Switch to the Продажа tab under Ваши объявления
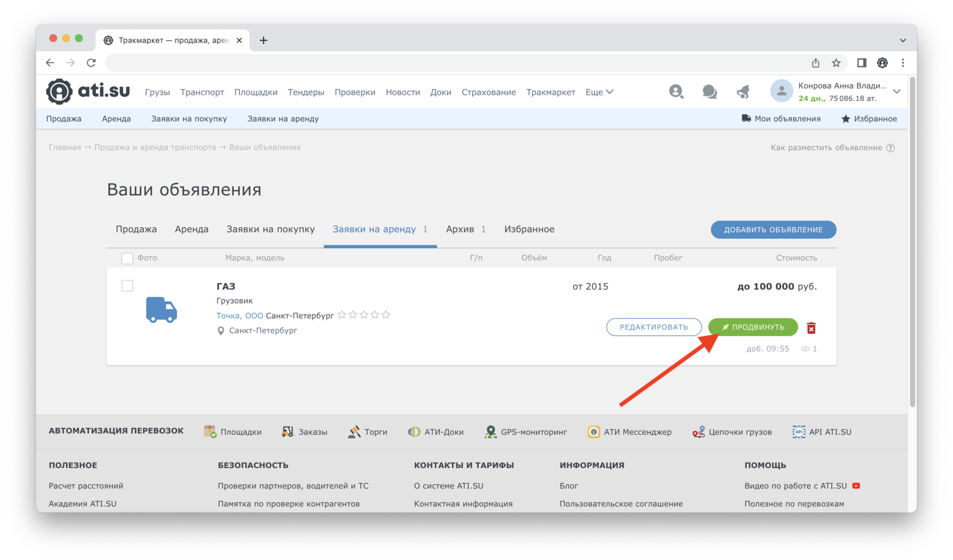 pyautogui.click(x=136, y=229)
